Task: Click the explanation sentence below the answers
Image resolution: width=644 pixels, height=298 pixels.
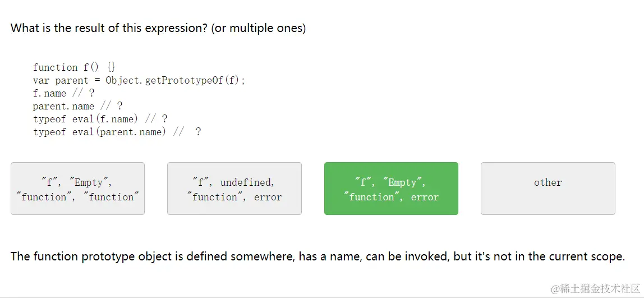Action: click(318, 256)
